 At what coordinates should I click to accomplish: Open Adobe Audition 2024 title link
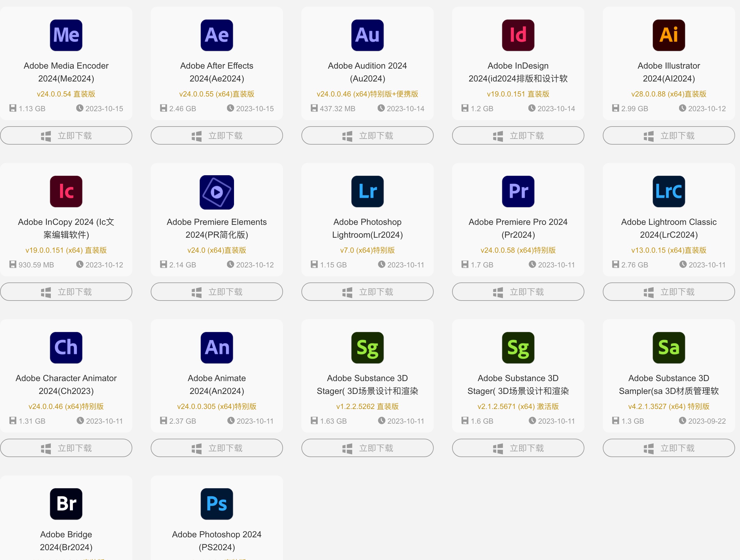click(367, 72)
